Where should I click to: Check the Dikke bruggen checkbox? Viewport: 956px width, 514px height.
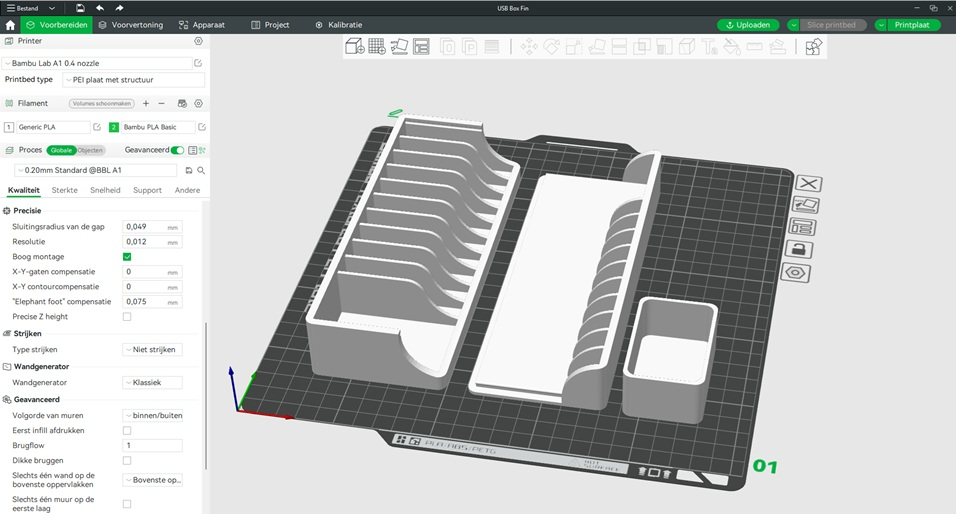(127, 460)
